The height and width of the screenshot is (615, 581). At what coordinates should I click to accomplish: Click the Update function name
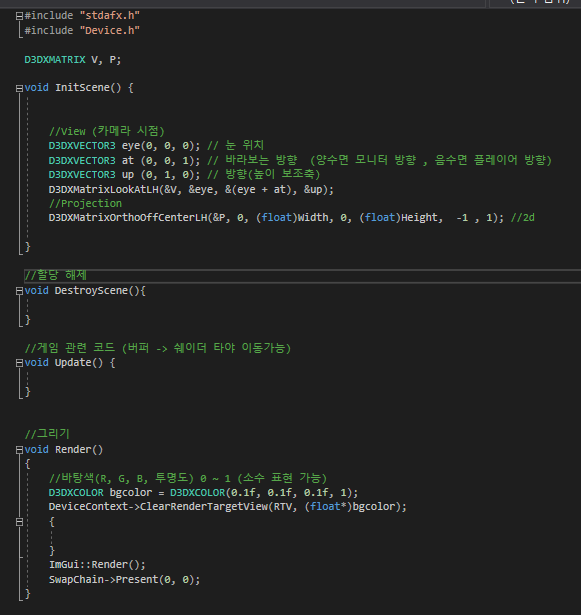point(73,363)
